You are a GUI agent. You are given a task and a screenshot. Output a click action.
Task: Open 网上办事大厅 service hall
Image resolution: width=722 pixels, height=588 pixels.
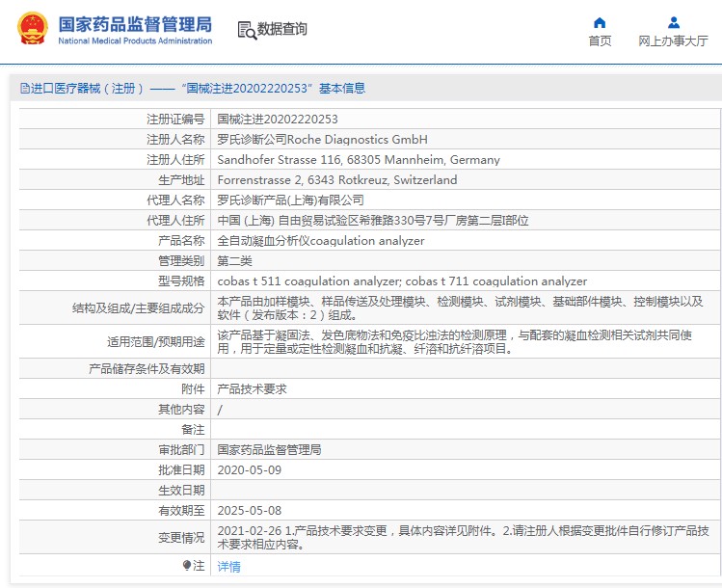point(673,41)
